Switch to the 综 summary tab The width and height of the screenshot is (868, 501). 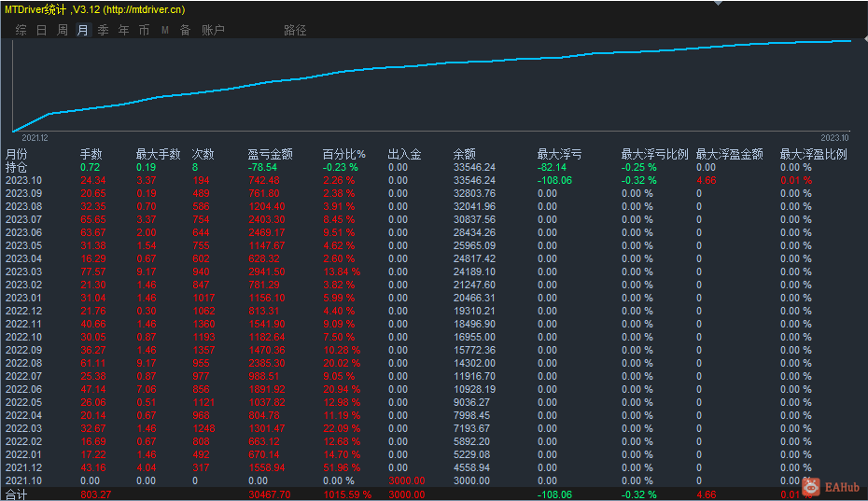point(21,30)
